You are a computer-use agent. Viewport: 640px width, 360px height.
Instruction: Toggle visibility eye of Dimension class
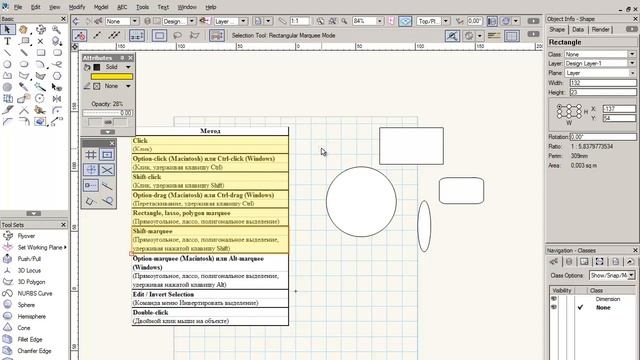(554, 299)
